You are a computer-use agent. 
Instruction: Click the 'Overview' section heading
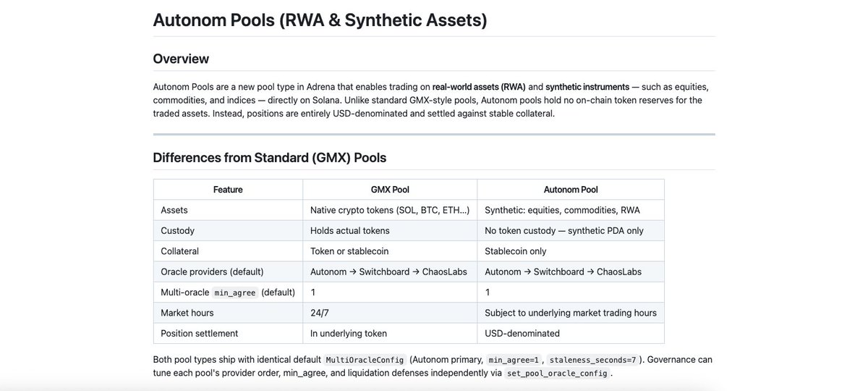click(181, 59)
